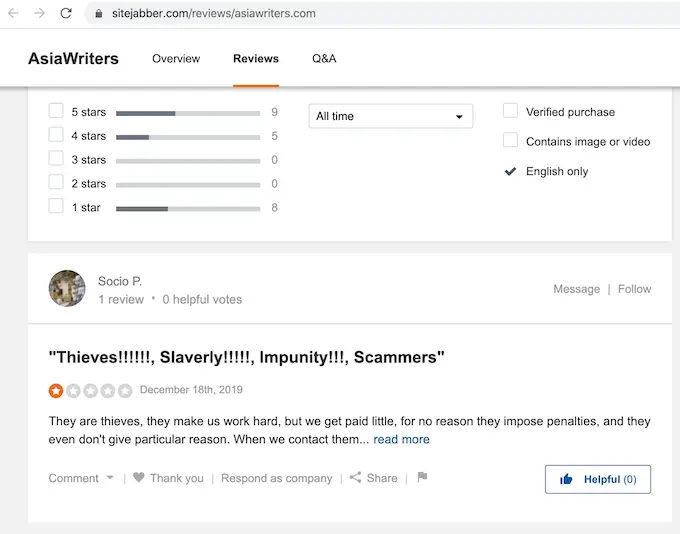This screenshot has width=680, height=534.
Task: Tick the 5 stars filter checkbox
Action: point(56,111)
